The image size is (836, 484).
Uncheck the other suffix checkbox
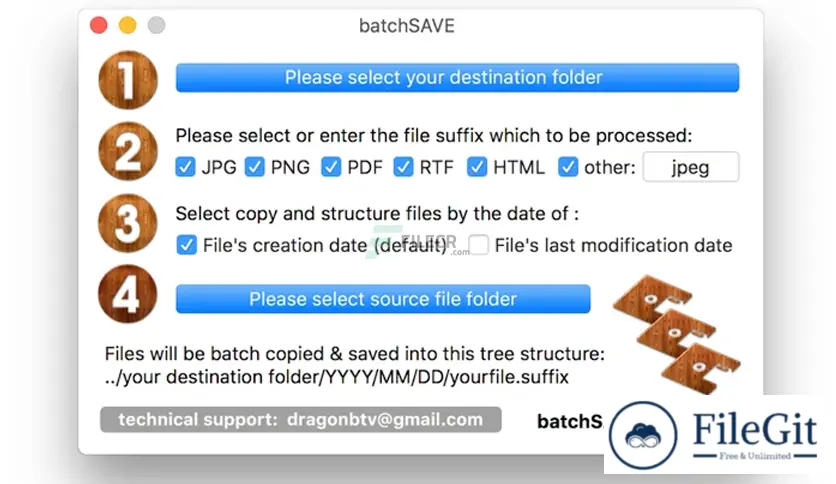568,167
